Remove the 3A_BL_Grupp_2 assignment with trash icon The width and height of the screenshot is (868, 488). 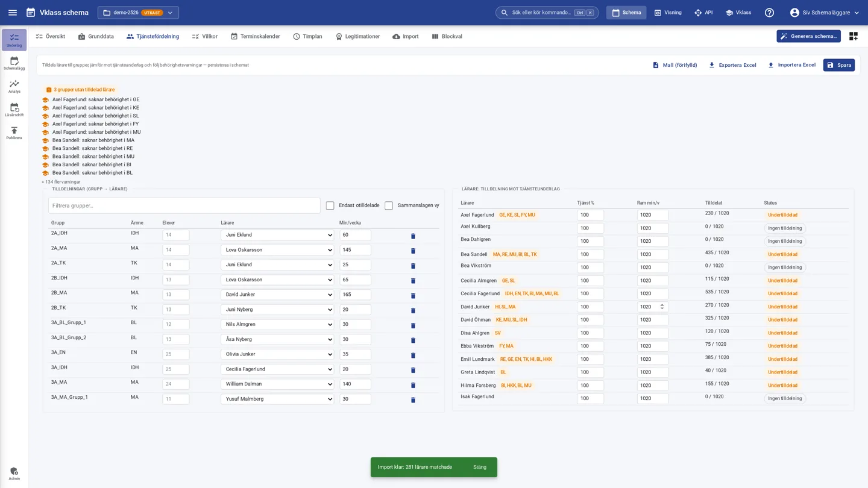pyautogui.click(x=413, y=340)
